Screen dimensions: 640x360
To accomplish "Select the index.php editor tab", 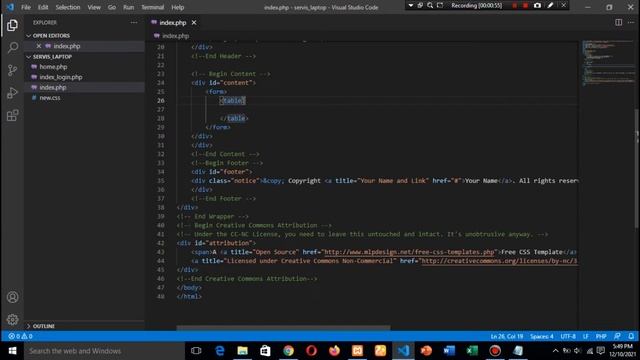I will [x=173, y=22].
